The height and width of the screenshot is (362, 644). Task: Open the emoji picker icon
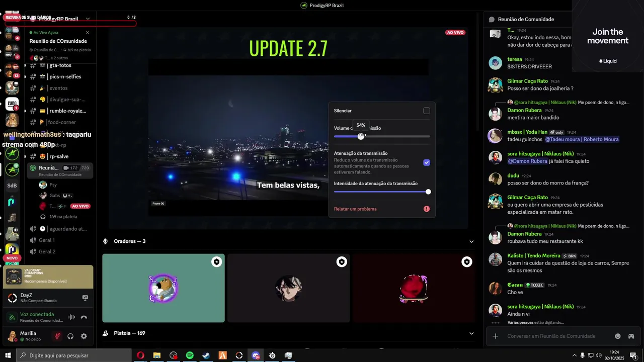click(618, 336)
